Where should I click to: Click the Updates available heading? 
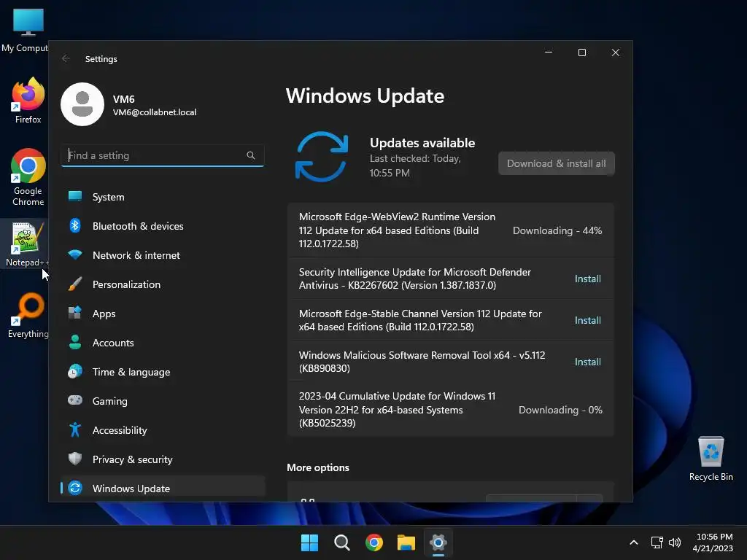point(422,142)
